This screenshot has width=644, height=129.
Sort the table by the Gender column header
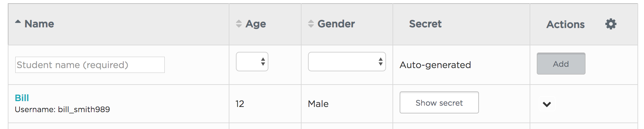point(336,24)
